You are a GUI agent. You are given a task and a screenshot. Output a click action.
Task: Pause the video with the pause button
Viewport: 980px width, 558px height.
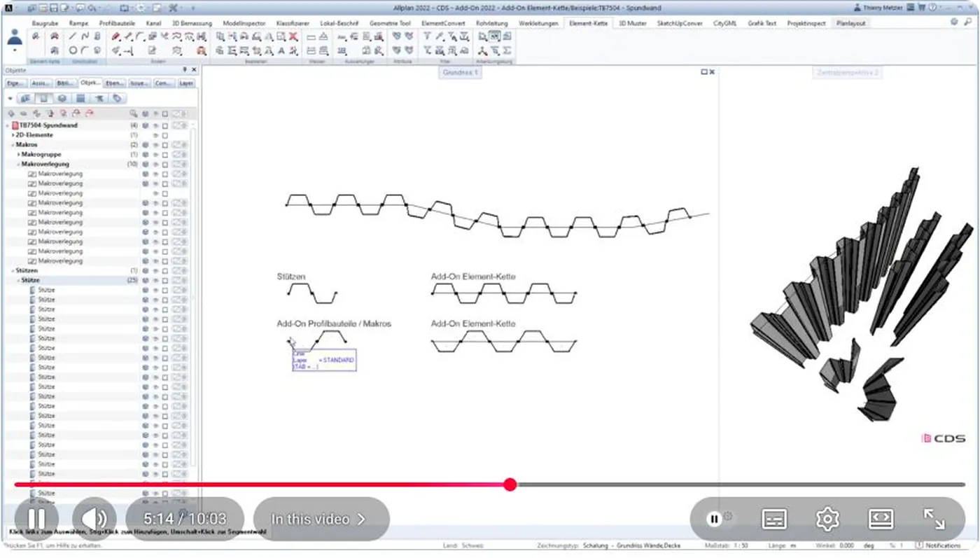[x=36, y=519]
